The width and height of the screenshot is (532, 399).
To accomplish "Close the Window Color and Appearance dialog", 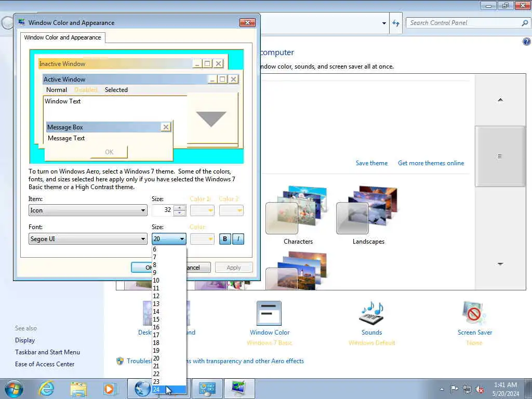I will point(247,23).
